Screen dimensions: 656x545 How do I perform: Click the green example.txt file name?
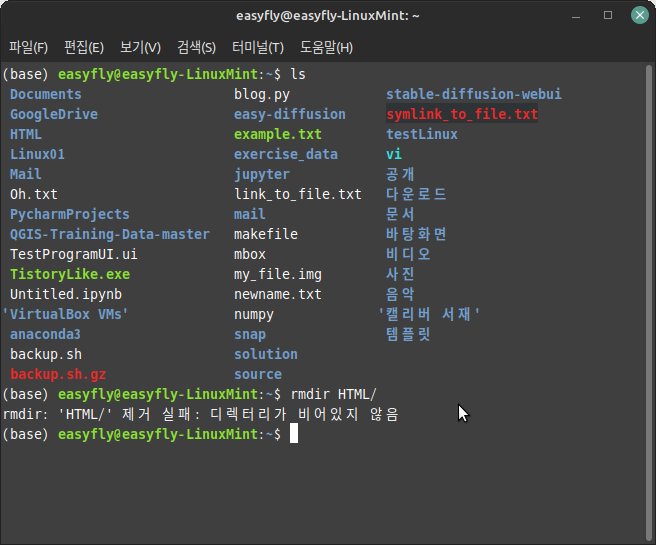pos(278,134)
